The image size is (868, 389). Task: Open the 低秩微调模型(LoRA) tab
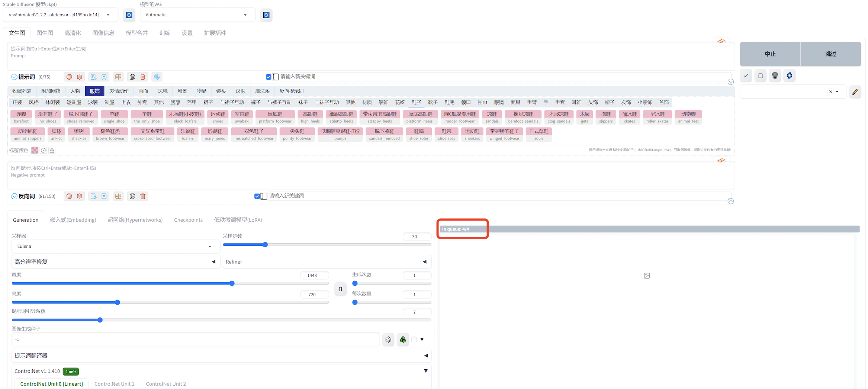238,220
